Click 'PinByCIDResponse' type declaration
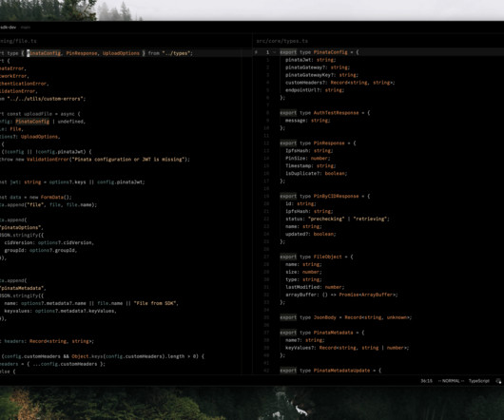This screenshot has width=504, height=420. pyautogui.click(x=336, y=196)
